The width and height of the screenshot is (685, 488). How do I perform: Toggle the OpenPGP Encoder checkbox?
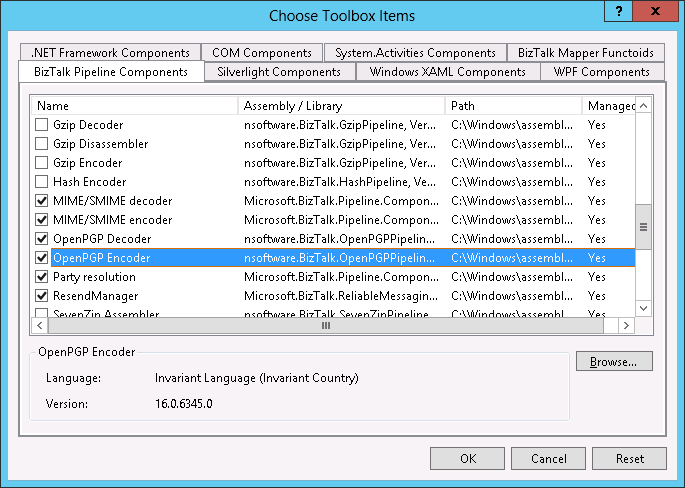tap(42, 258)
